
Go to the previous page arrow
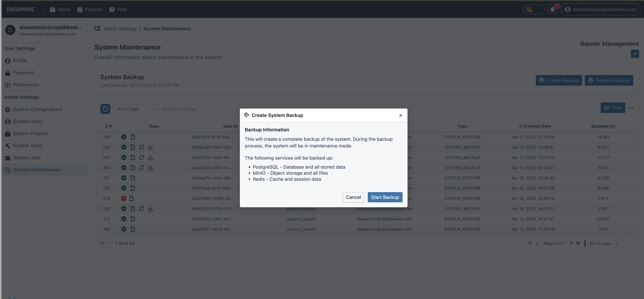click(537, 243)
